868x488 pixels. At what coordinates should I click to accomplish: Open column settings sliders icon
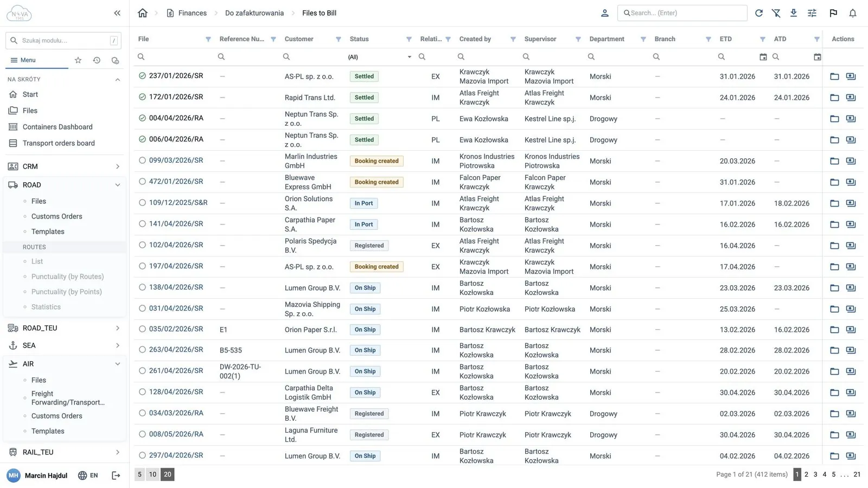click(x=812, y=13)
